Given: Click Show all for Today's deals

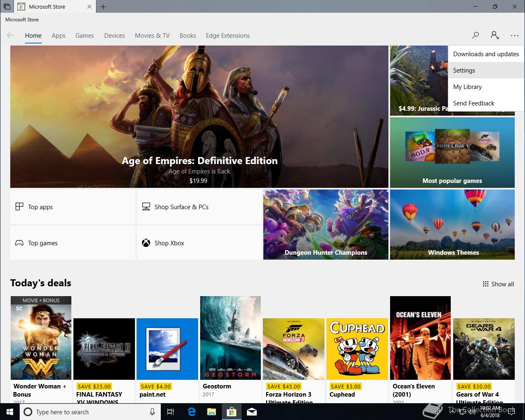Looking at the screenshot, I should tap(498, 284).
